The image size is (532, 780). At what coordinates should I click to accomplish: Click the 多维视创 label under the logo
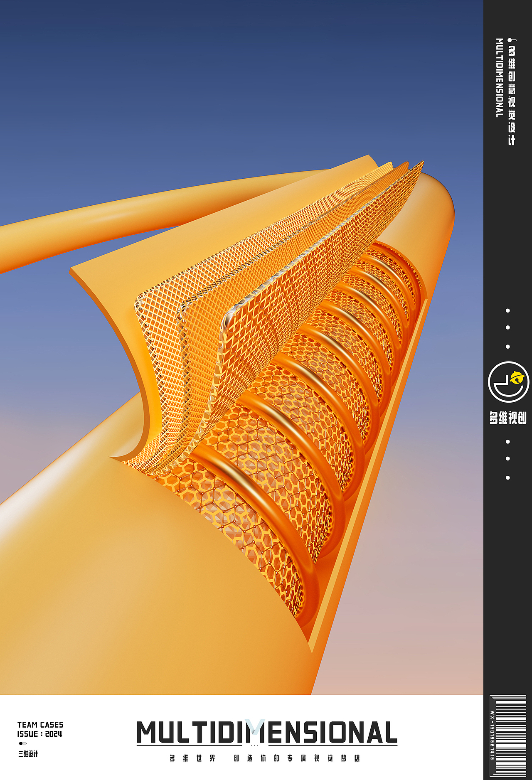coord(508,417)
